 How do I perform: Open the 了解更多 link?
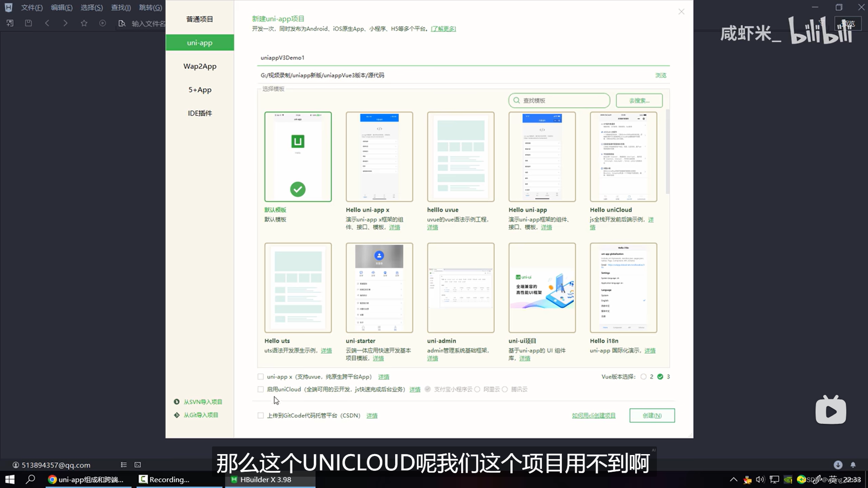443,29
